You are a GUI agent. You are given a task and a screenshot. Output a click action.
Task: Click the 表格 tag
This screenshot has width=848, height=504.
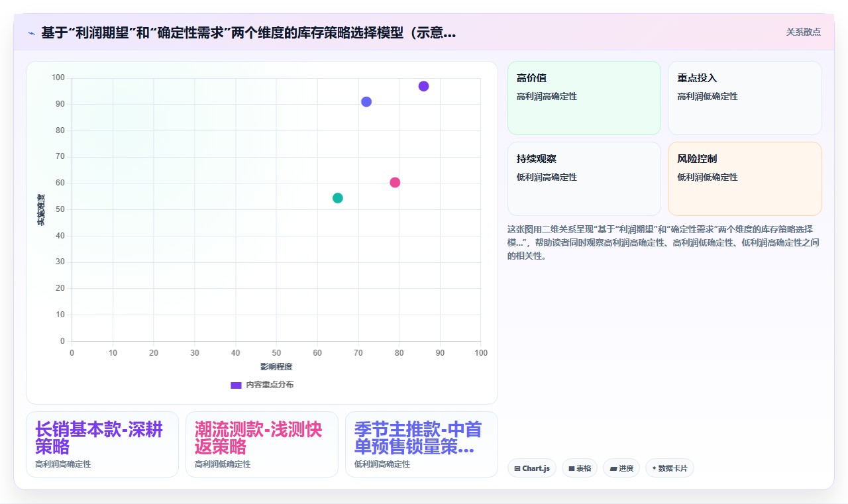tap(580, 468)
